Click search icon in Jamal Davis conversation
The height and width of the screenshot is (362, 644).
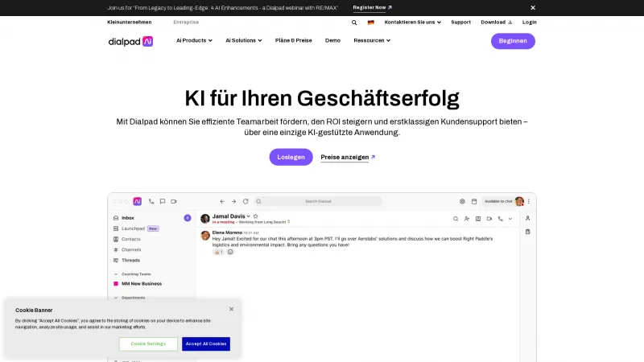(456, 219)
